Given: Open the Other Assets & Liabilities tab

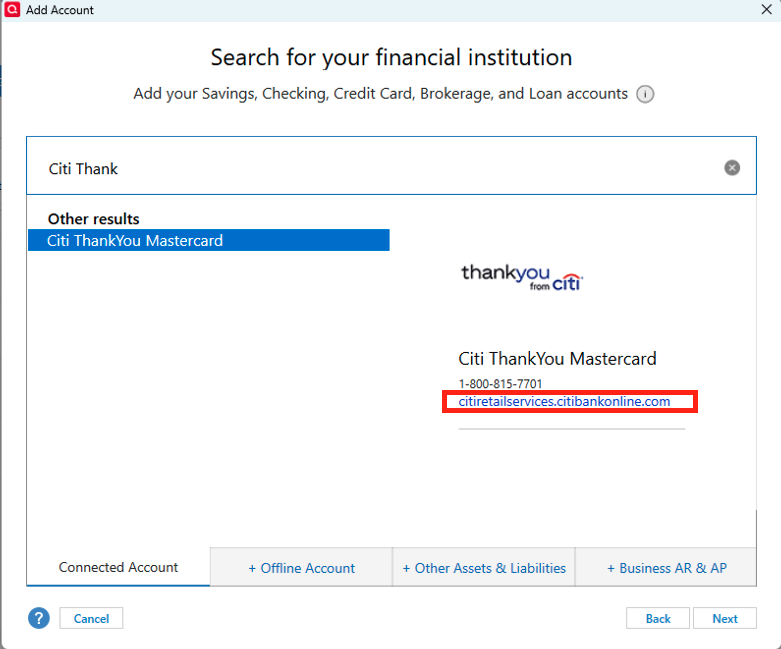Looking at the screenshot, I should tap(484, 567).
